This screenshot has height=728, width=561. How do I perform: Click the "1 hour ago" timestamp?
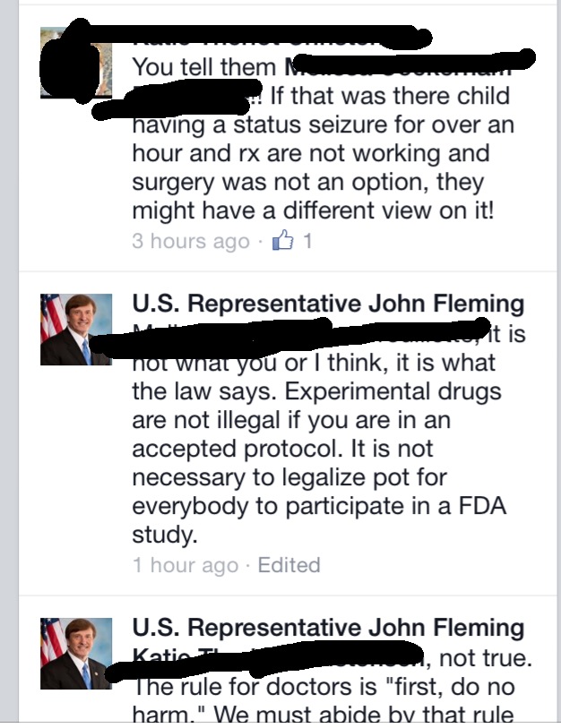tap(186, 565)
